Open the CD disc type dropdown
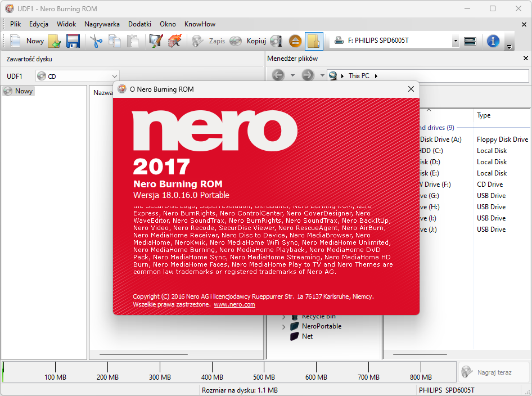Screen dimensions: 532x396 point(78,76)
